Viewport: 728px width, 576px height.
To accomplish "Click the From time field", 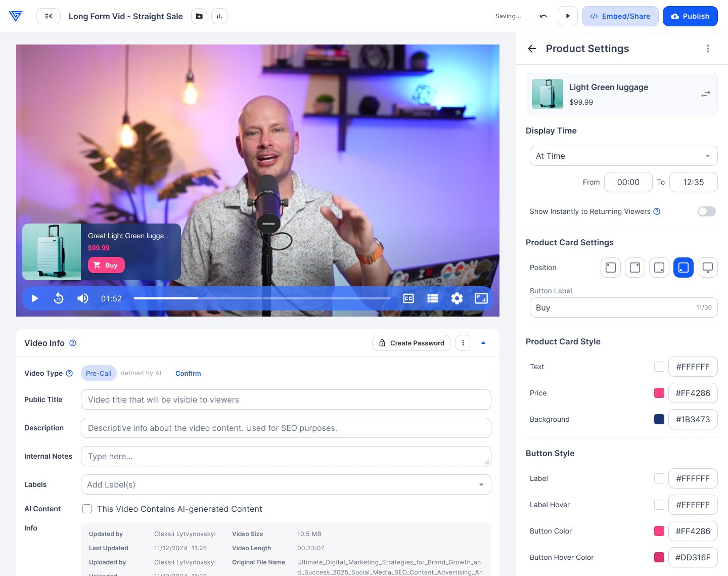I will [628, 182].
